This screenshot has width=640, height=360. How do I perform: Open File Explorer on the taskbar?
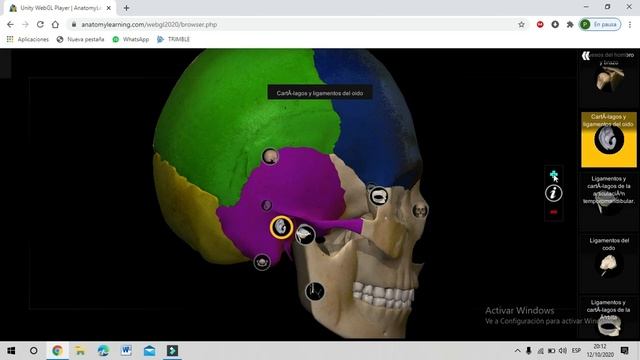tap(80, 351)
